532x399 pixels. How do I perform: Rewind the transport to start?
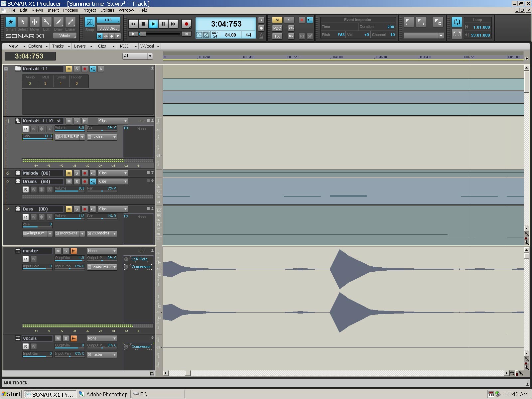pos(133,24)
